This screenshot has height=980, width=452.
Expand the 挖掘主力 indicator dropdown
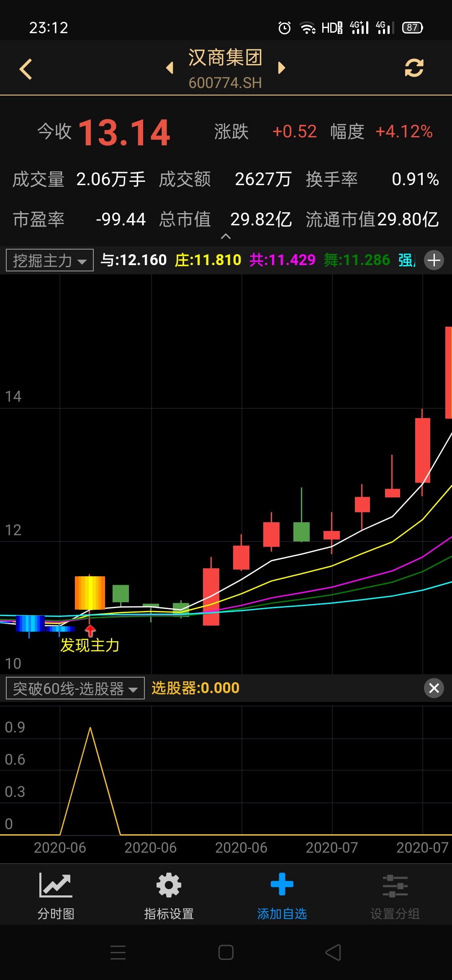click(50, 260)
